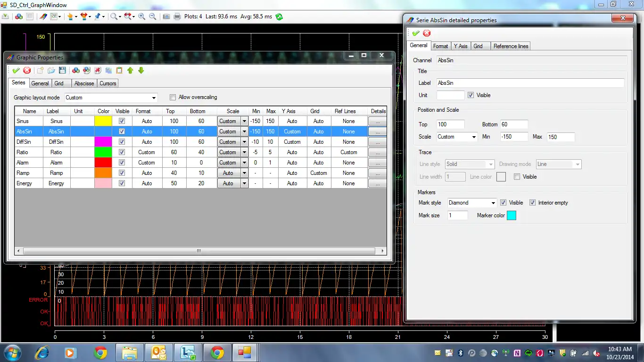
Task: Open Google Chrome from the taskbar
Action: click(x=100, y=352)
